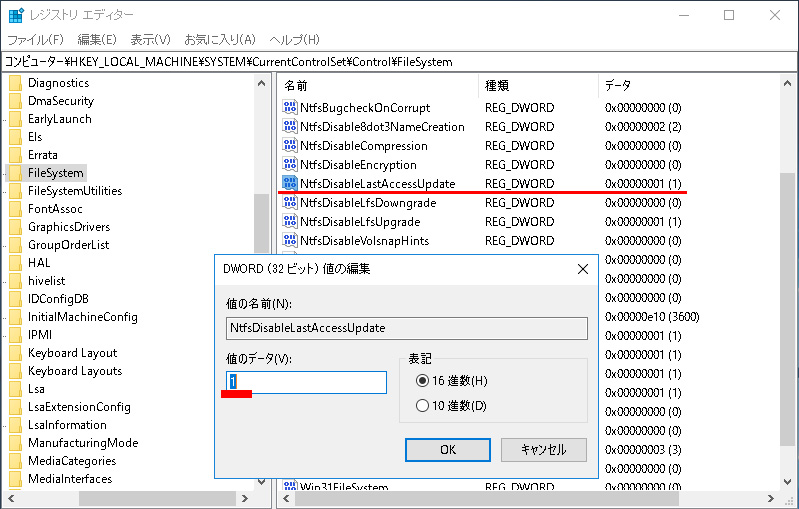Select the LsaExtensionConfig tree item
The image size is (799, 509).
pyautogui.click(x=79, y=407)
